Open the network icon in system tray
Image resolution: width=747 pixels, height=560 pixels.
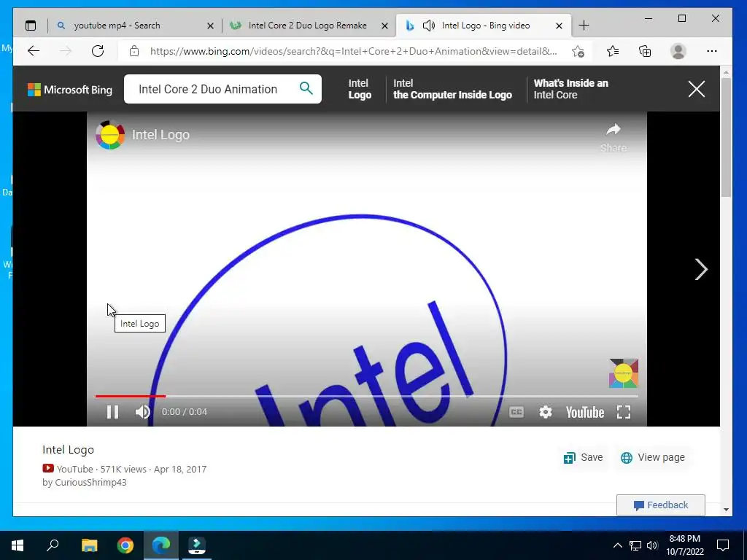tap(635, 545)
